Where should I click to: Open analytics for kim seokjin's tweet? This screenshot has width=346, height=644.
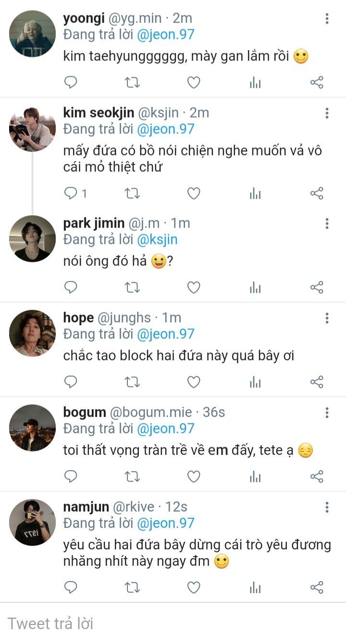coord(255,194)
